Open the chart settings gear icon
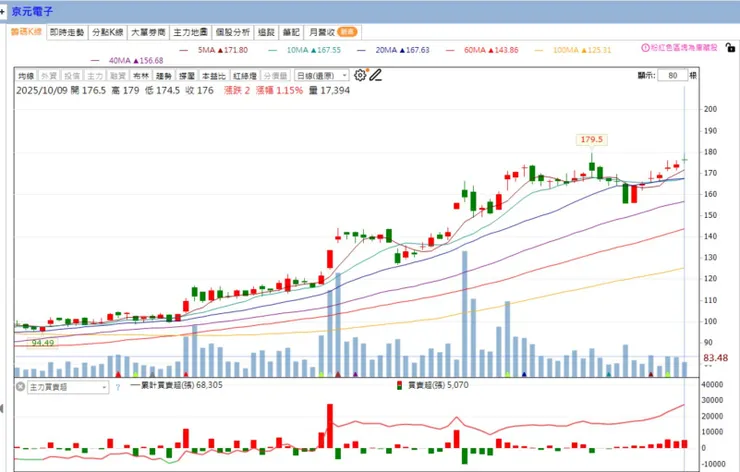 click(x=360, y=75)
